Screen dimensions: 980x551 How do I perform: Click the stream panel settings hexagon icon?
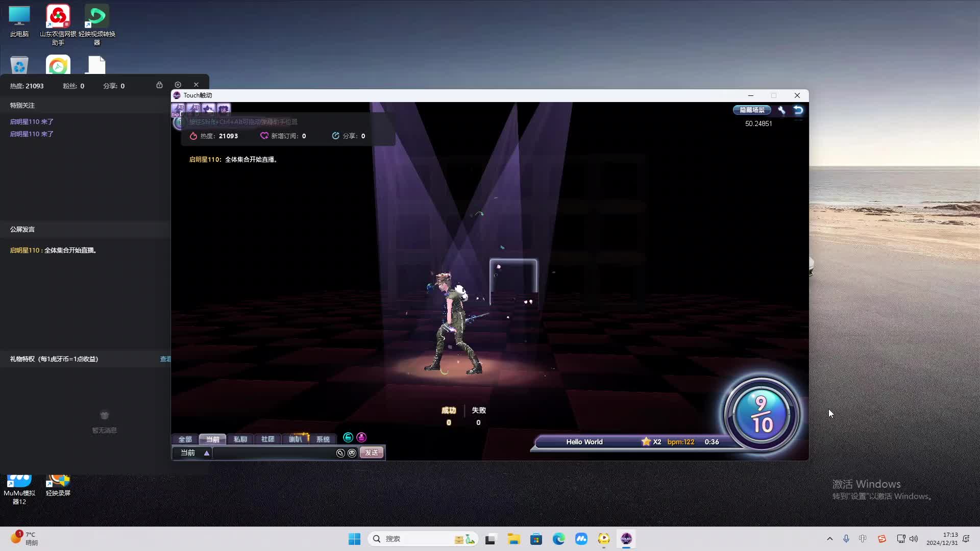click(x=178, y=85)
